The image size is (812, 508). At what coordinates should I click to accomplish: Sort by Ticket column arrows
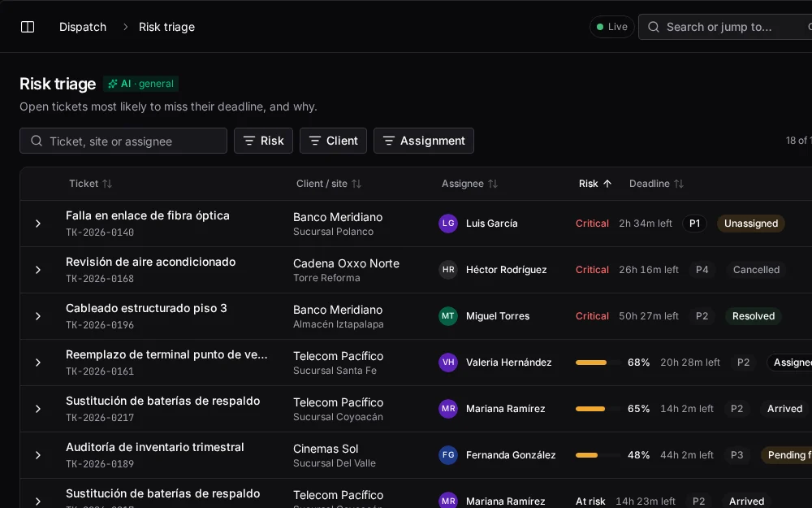pos(107,184)
